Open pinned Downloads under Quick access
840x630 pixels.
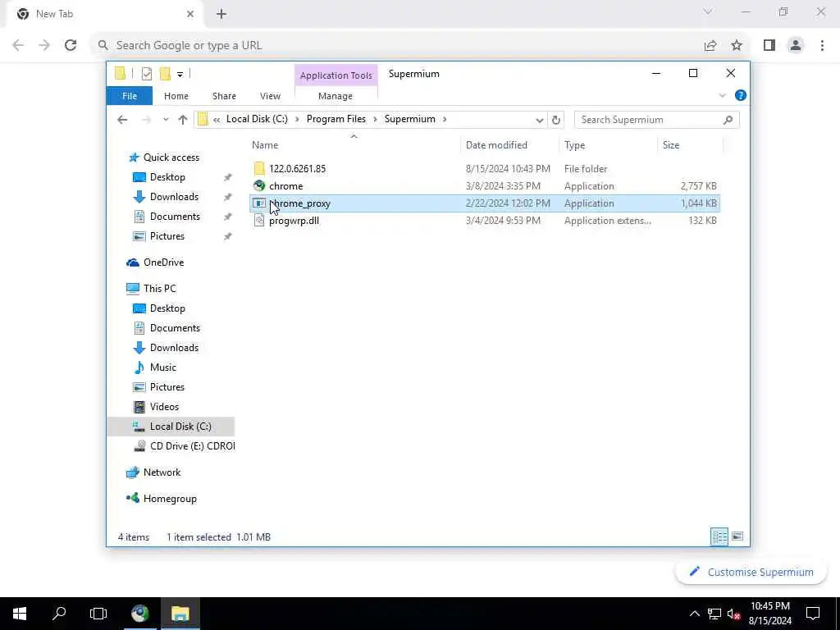pos(174,197)
